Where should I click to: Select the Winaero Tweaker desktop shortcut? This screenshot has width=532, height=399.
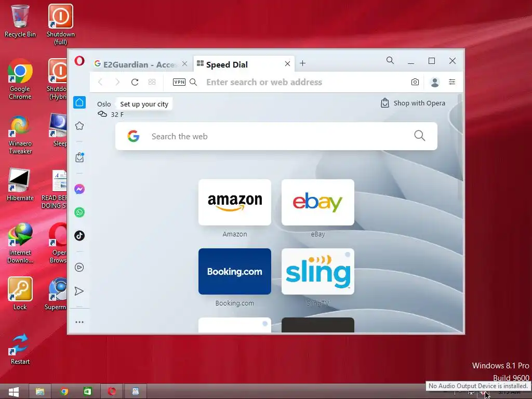(x=20, y=135)
